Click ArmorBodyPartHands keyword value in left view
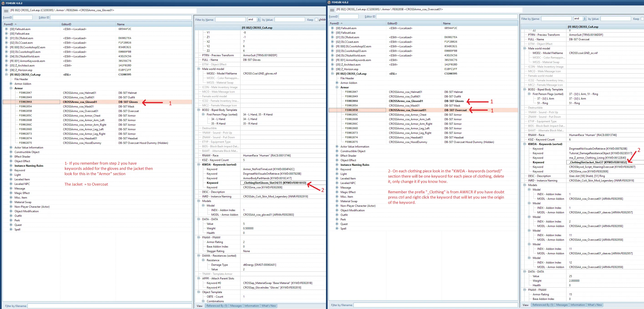Image resolution: width=644 pixels, height=309 pixels. tap(267, 178)
